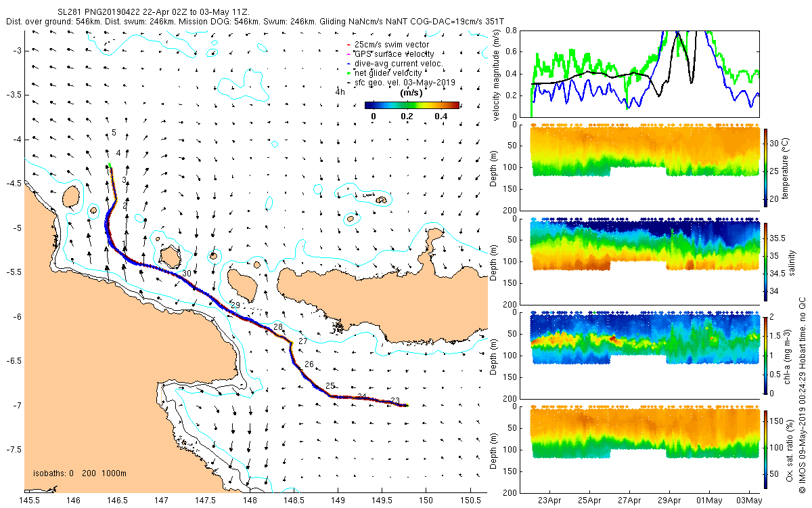Click the chl-a (mg m-3) colorbar
Viewport: 812px width, 508px height.
click(x=766, y=355)
